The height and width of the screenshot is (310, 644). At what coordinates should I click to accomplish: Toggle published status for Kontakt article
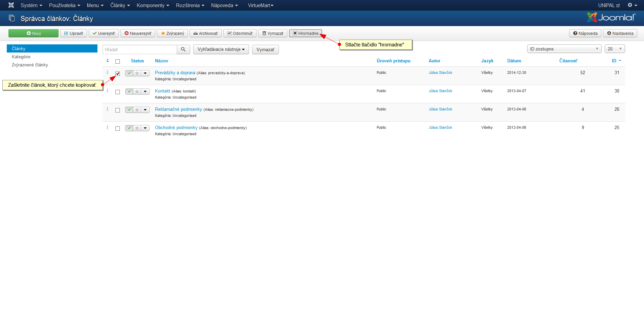(129, 91)
